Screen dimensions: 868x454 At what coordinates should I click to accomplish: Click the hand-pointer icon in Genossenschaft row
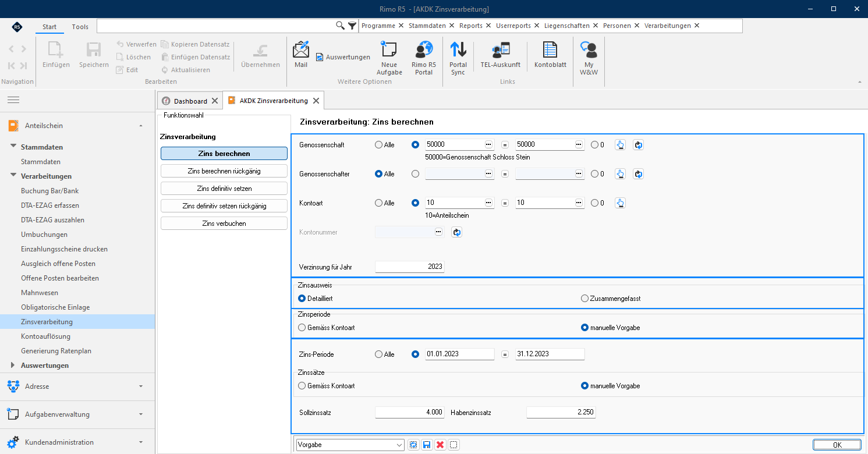coord(620,145)
